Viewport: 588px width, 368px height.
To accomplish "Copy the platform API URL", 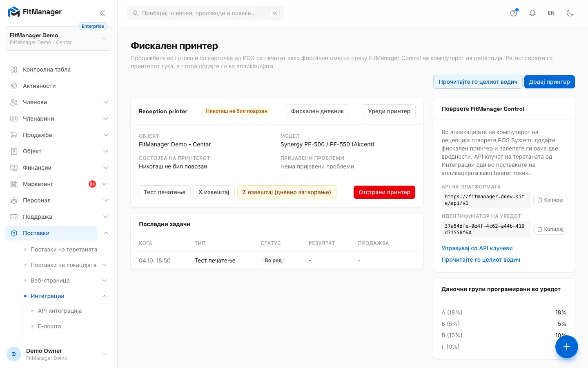I will pyautogui.click(x=550, y=200).
